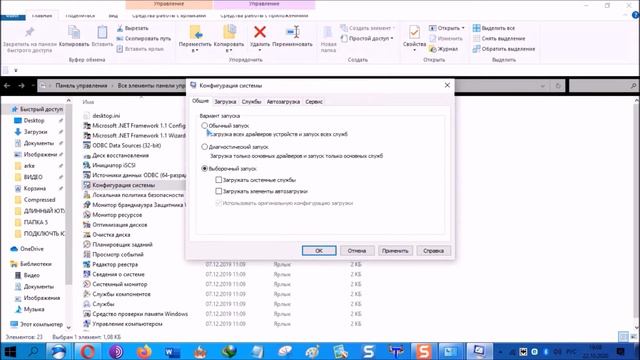Viewport: 640px width, 360px height.
Task: Close the Конфигурация системы dialog
Action: [x=447, y=85]
